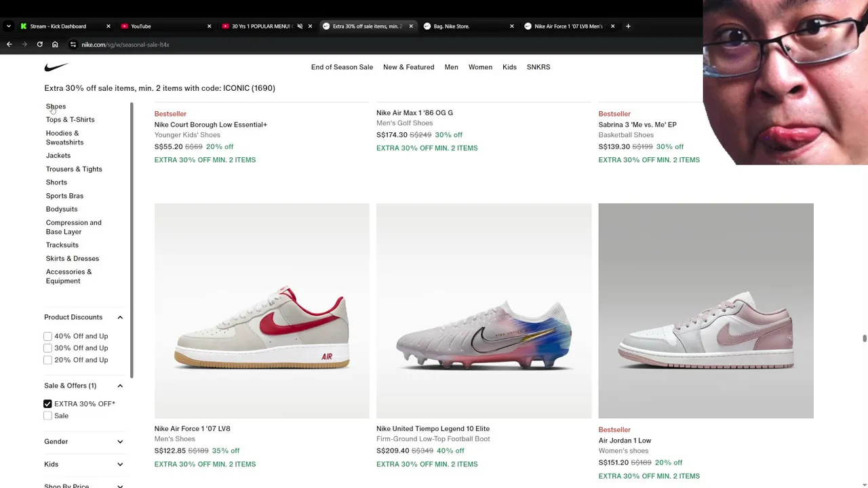Add a new browser tab

pyautogui.click(x=628, y=26)
